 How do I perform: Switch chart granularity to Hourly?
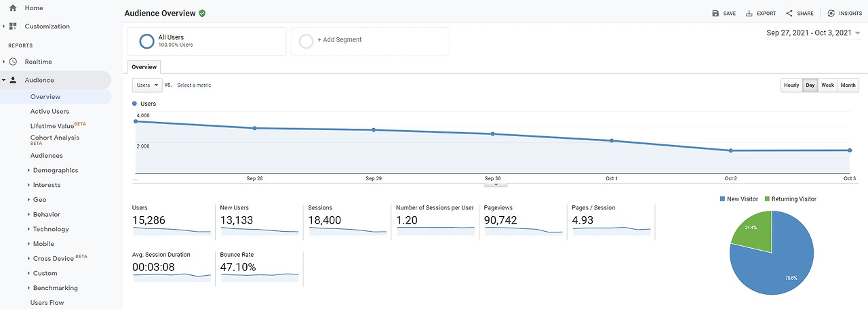(x=791, y=85)
